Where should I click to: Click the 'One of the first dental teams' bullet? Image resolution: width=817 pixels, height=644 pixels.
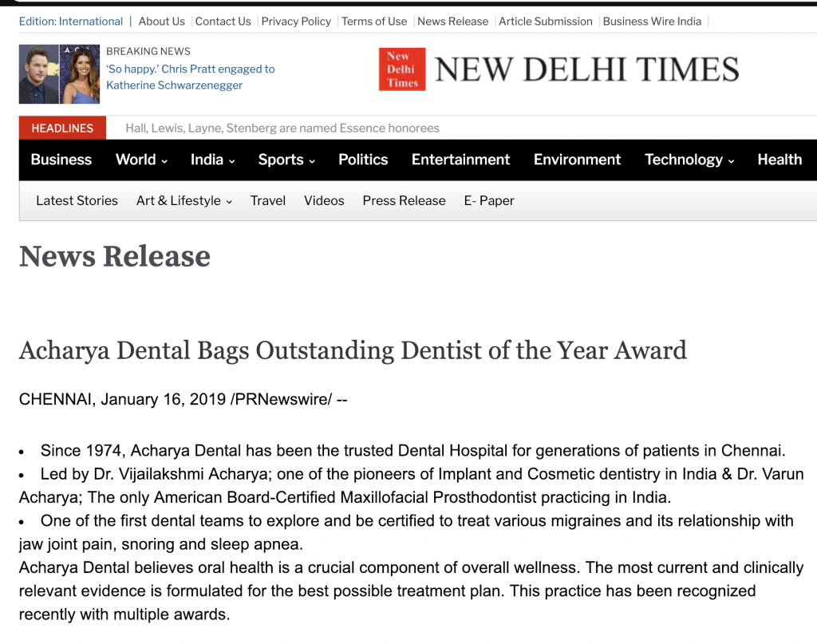406,532
